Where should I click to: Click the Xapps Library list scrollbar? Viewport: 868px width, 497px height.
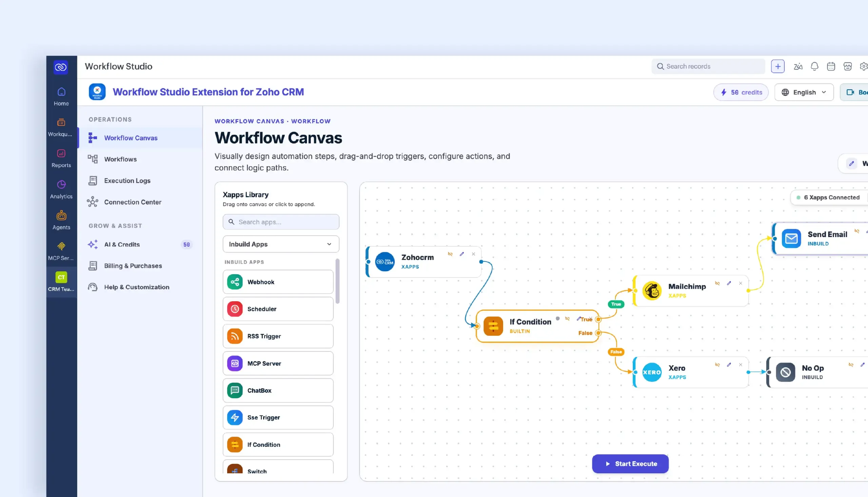point(337,281)
